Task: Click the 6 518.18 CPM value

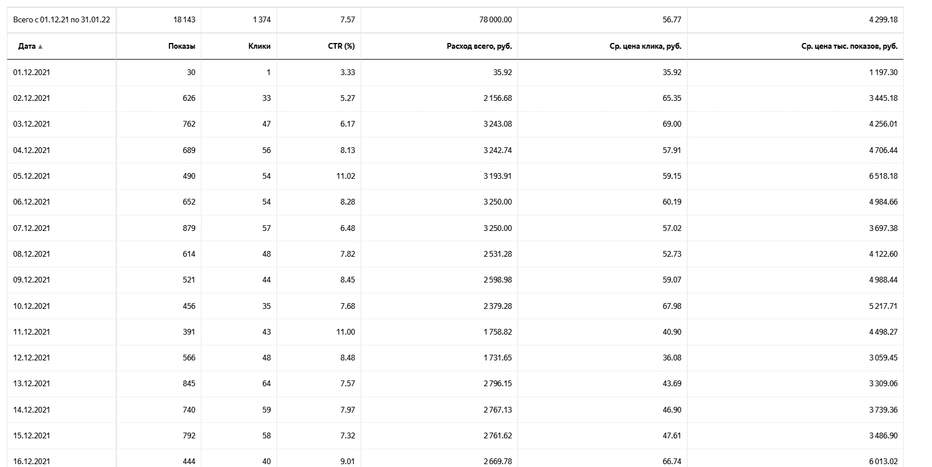Action: 883,176
